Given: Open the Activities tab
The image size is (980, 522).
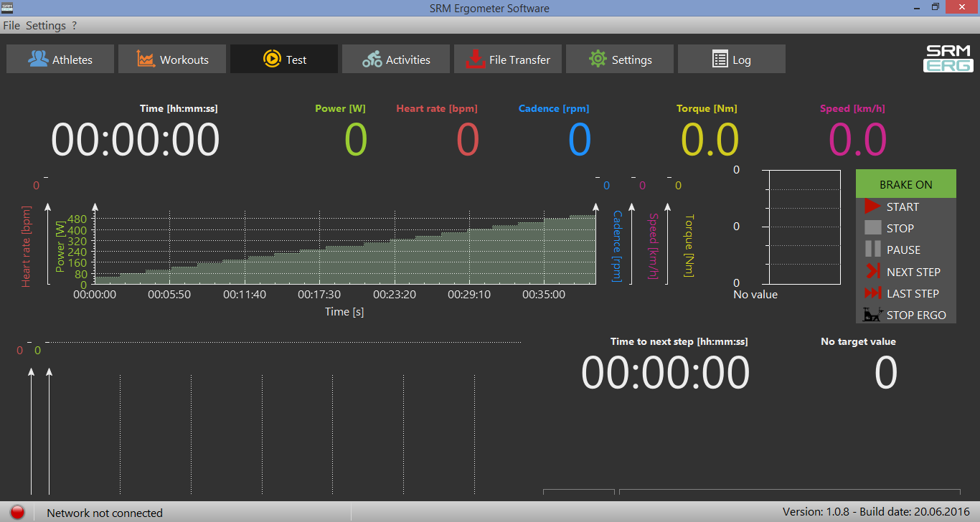Looking at the screenshot, I should click(x=396, y=59).
